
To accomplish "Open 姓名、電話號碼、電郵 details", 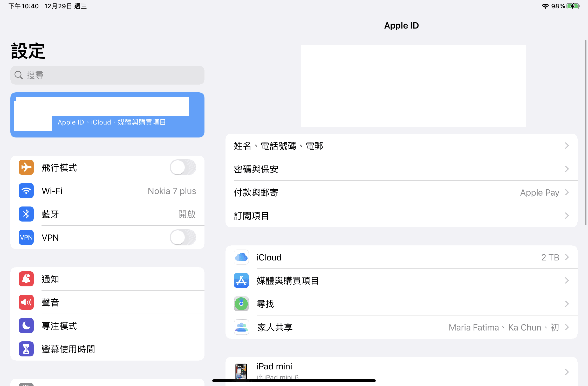I will tap(401, 146).
